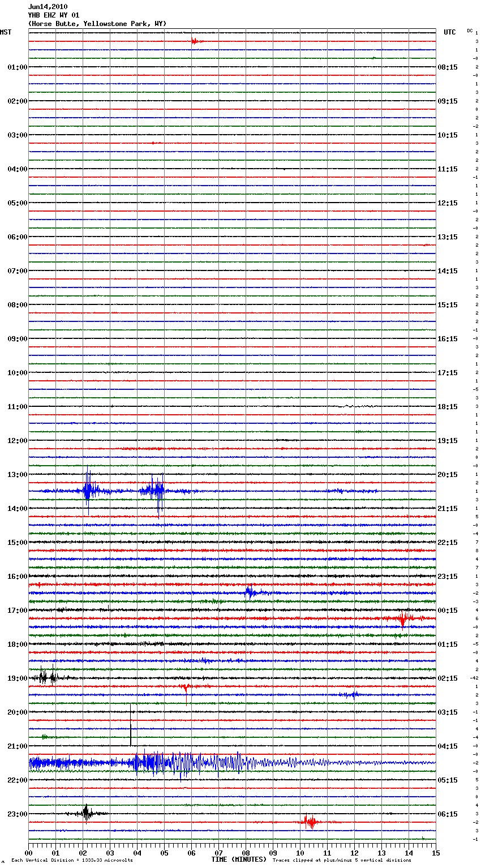Click the traces clipped footer note

click(x=342, y=860)
